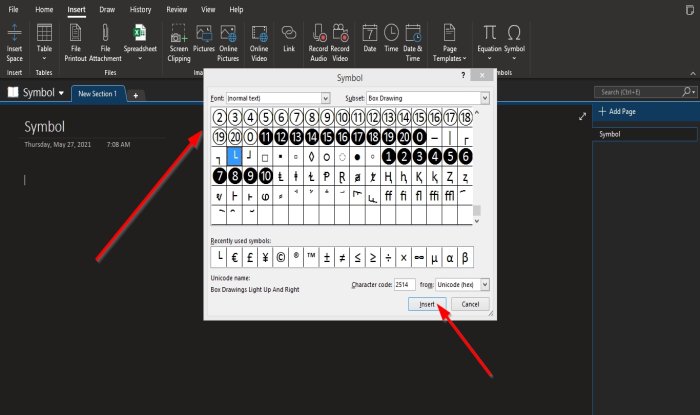Click the Online Video icon
Viewport: 700px width, 415px height.
(259, 42)
